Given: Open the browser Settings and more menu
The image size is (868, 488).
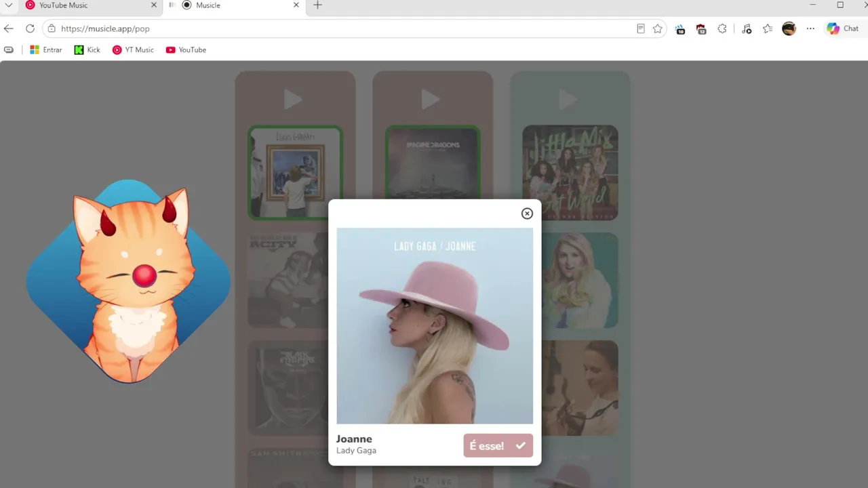Looking at the screenshot, I should tap(810, 28).
